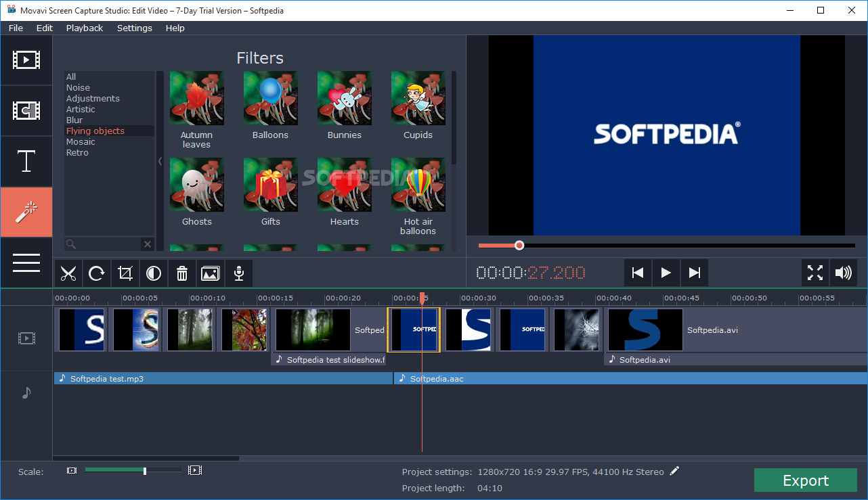Viewport: 868px width, 500px height.
Task: Open the Settings menu
Action: 135,28
